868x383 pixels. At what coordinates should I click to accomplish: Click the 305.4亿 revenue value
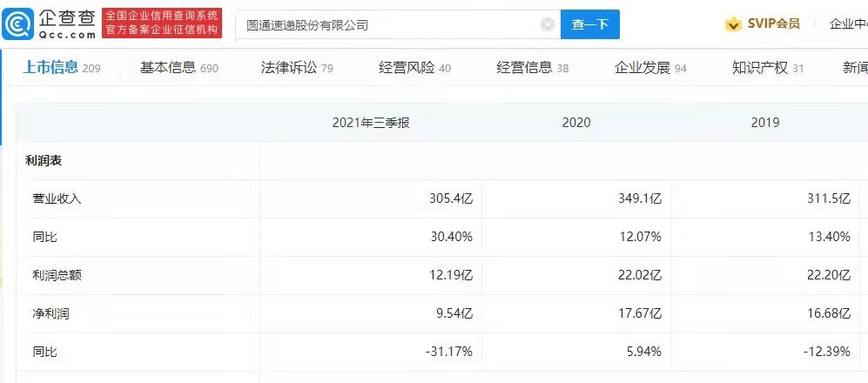point(451,199)
